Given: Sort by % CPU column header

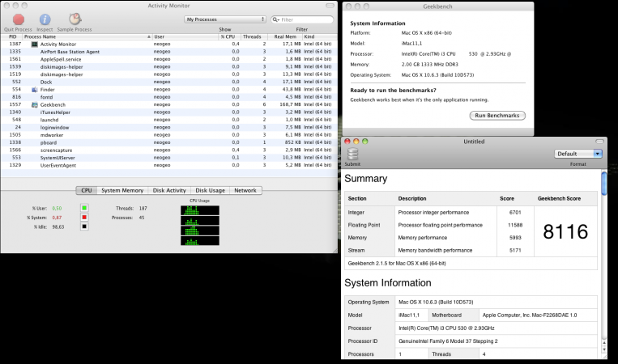Looking at the screenshot, I should tap(229, 36).
